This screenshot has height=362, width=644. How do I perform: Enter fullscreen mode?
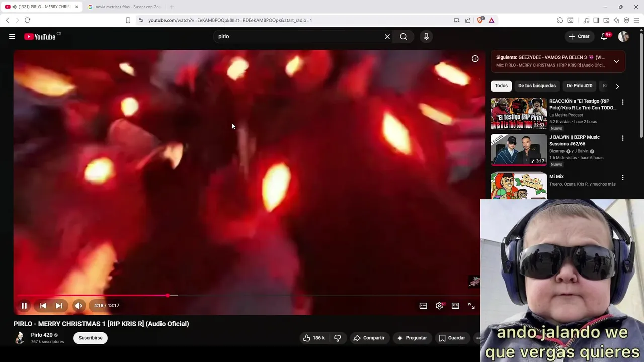[x=471, y=306]
